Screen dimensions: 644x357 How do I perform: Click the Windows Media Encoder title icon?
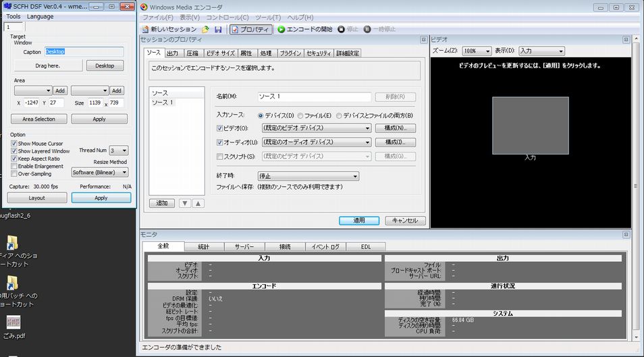pyautogui.click(x=144, y=7)
